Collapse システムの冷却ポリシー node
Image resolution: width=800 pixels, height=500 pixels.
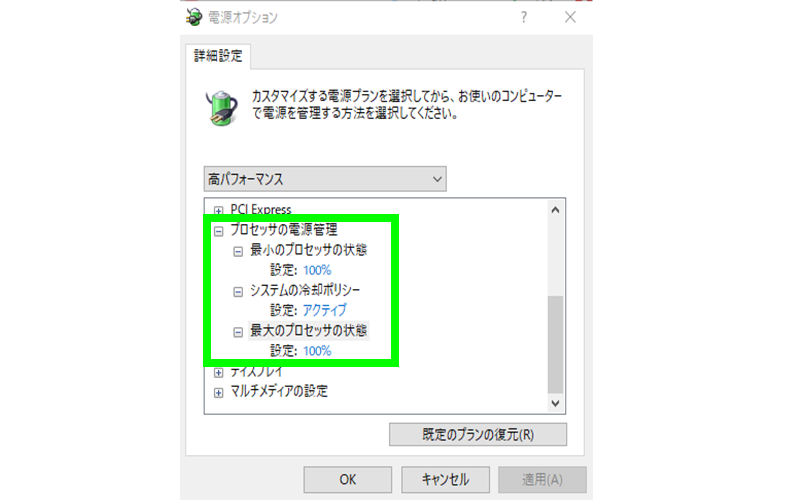click(x=238, y=292)
